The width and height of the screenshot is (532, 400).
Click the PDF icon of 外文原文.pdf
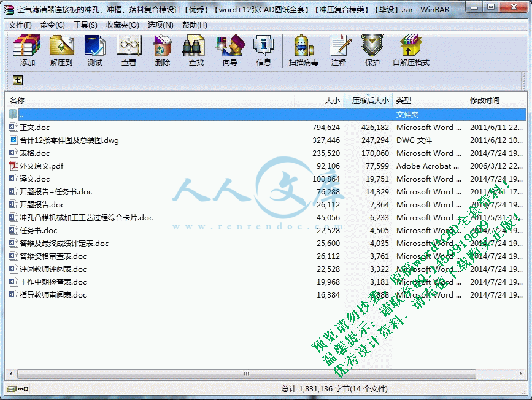click(13, 166)
